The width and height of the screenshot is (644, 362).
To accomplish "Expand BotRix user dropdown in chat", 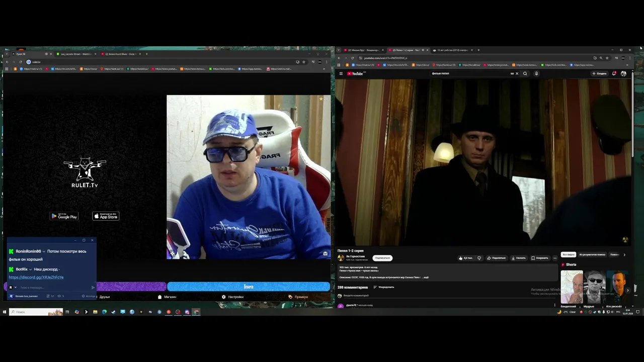I will coord(30,269).
